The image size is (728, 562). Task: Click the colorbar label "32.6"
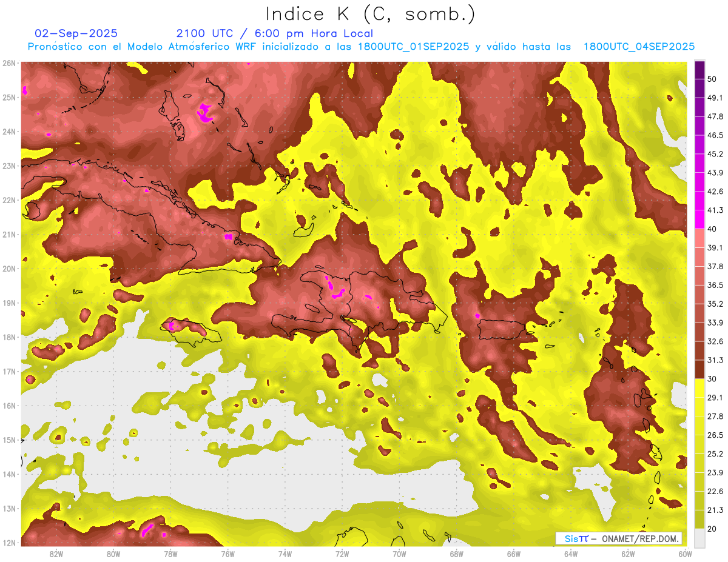pyautogui.click(x=715, y=341)
